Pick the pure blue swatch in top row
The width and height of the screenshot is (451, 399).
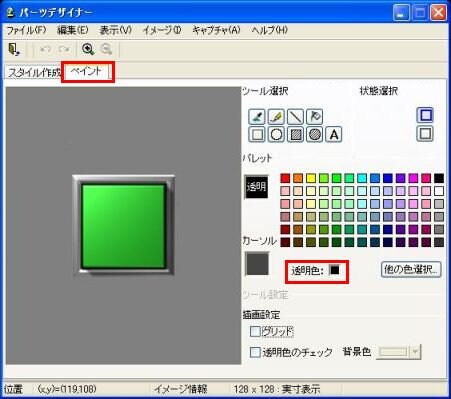388,178
